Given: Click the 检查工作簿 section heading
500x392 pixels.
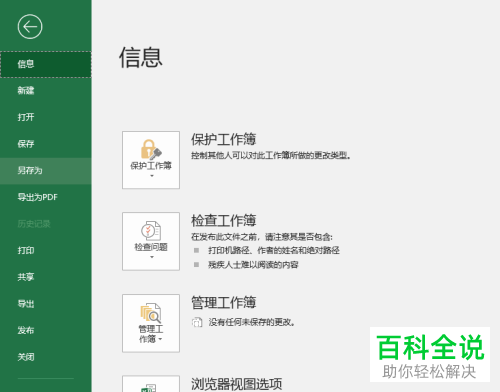Looking at the screenshot, I should [x=223, y=221].
